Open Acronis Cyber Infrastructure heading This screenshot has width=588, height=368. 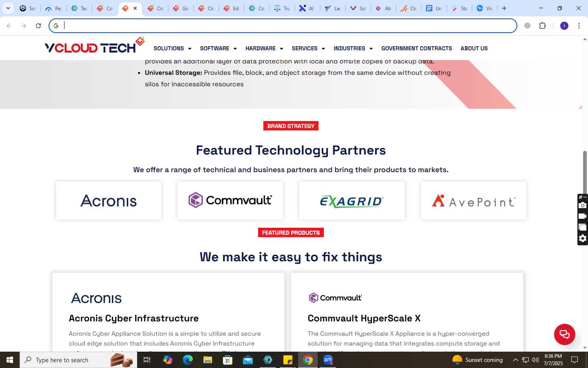tap(134, 318)
